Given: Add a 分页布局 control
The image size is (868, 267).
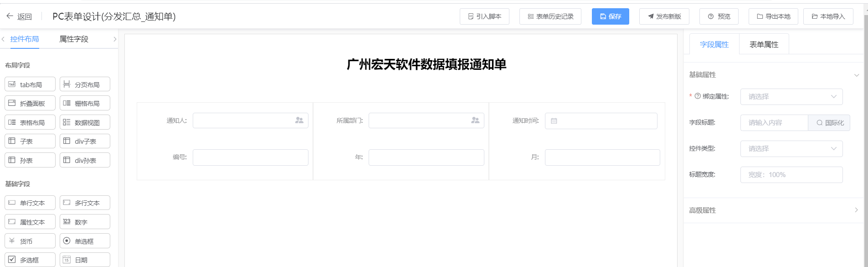Looking at the screenshot, I should click(85, 84).
